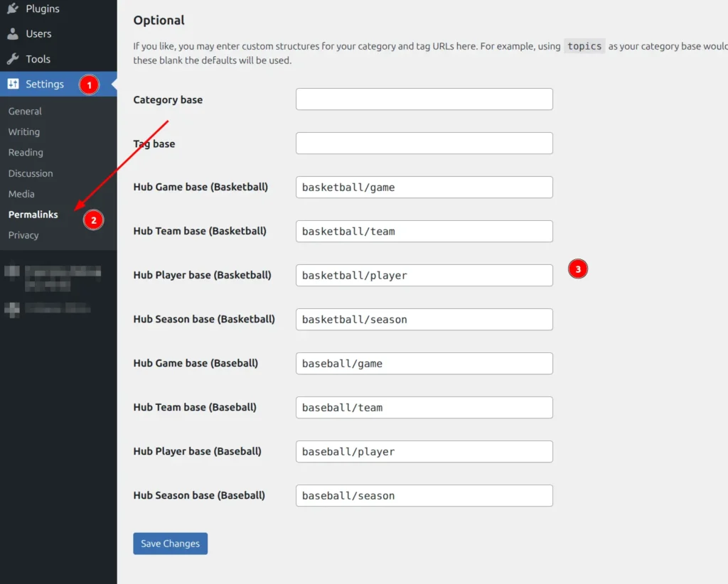Click the 'topics' code example text

[x=584, y=46]
